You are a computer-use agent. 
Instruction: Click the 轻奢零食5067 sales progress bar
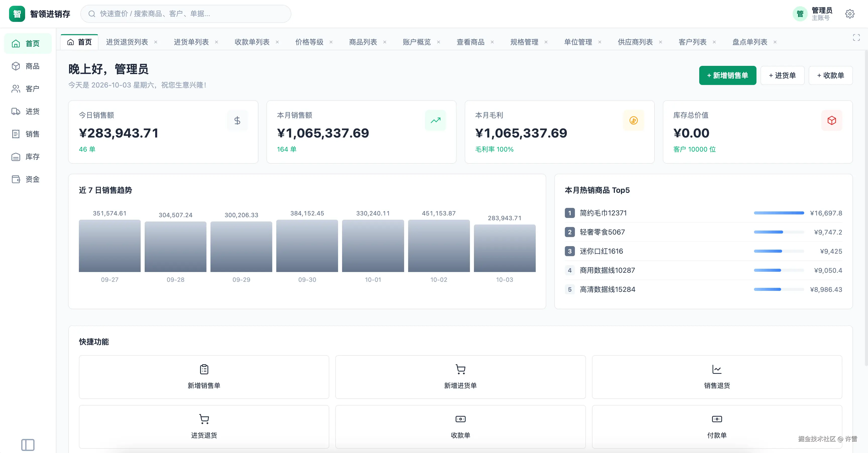[x=779, y=232]
